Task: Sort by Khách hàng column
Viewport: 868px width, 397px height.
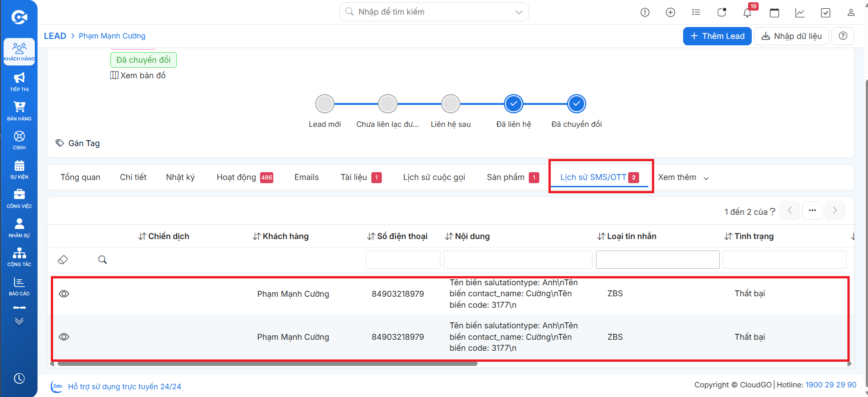Action: (281, 236)
